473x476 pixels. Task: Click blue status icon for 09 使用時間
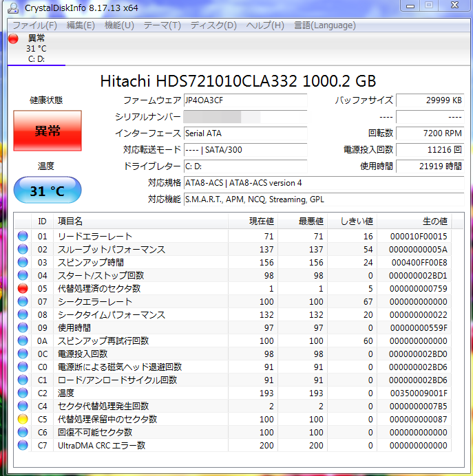(x=23, y=327)
